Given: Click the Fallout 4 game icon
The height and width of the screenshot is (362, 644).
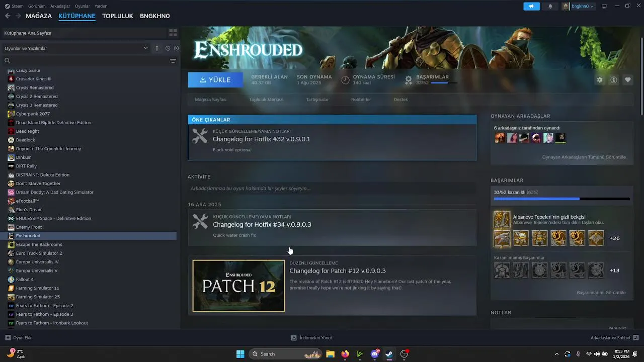Looking at the screenshot, I should 11,279.
